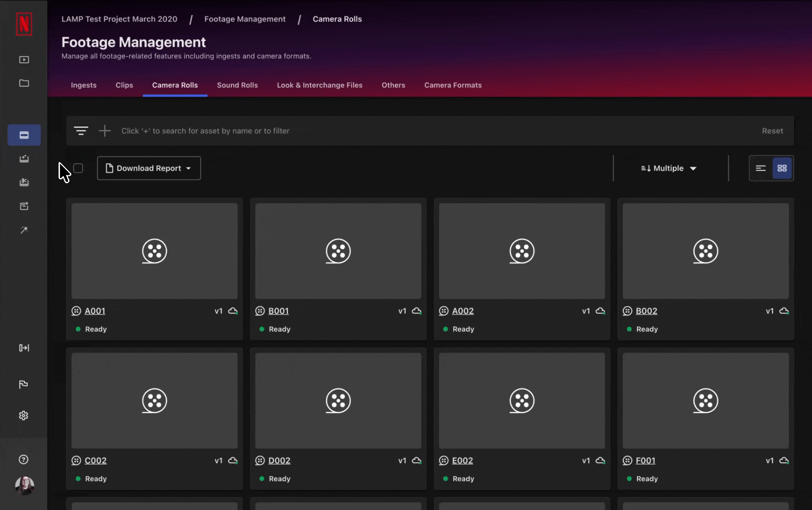The image size is (812, 510).
Task: Open the help question mark icon
Action: [x=24, y=459]
